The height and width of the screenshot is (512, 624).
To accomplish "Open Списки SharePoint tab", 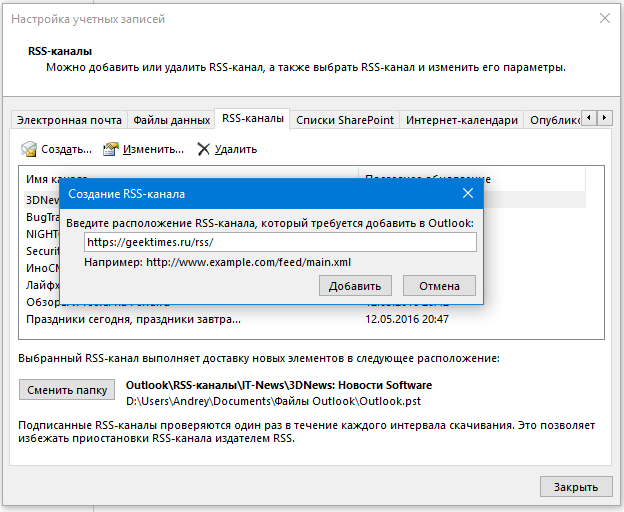I will point(345,120).
